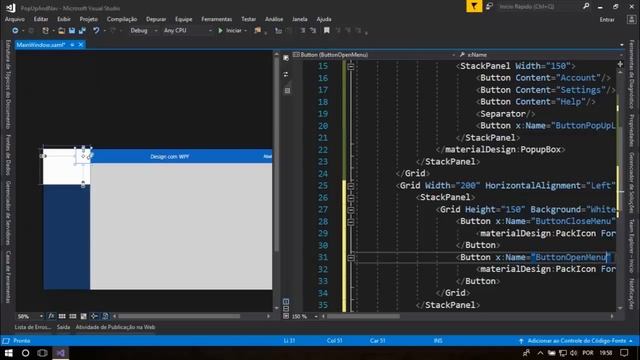Click the green Iniciar play icon
The image size is (640, 360).
[x=220, y=31]
